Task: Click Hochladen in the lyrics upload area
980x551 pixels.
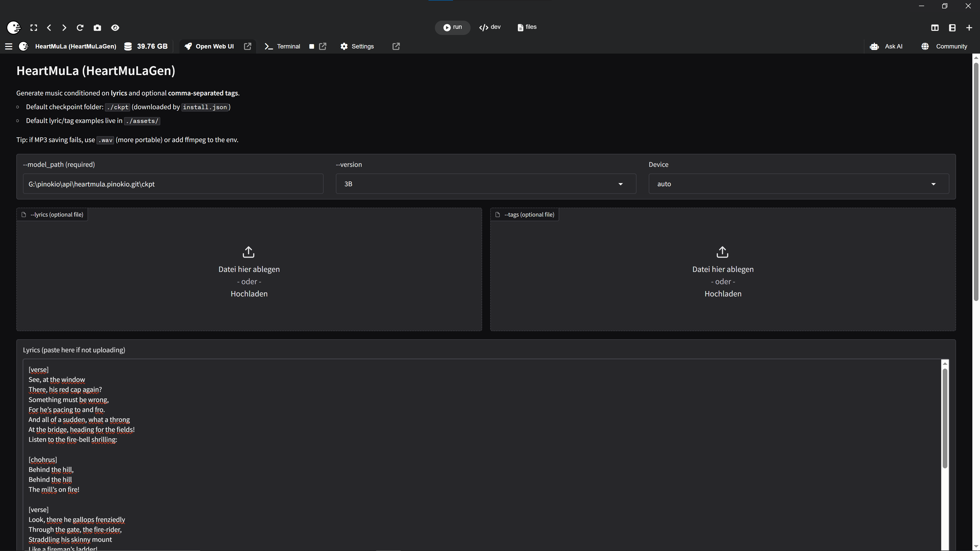Action: (249, 294)
